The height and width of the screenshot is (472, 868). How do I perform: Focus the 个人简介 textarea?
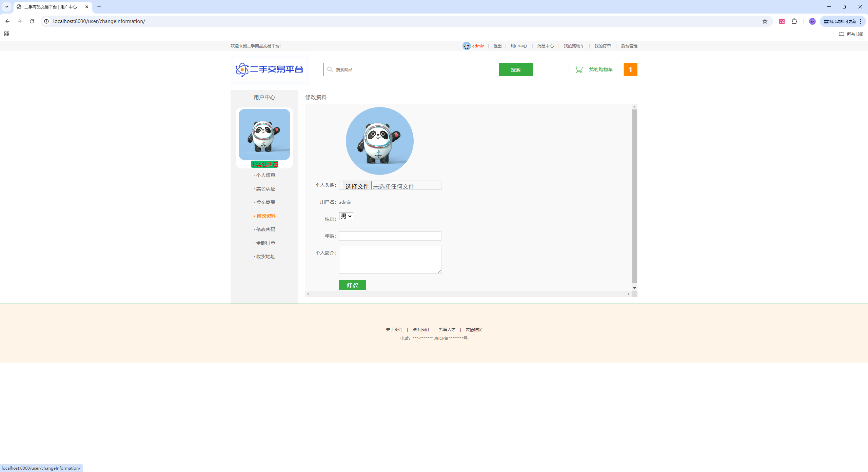390,260
